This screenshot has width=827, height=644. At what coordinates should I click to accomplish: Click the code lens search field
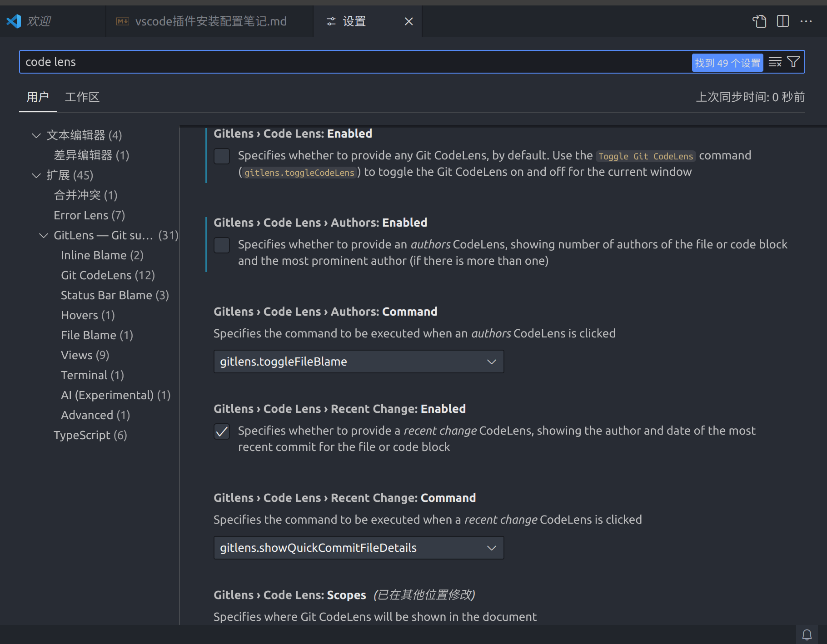354,62
